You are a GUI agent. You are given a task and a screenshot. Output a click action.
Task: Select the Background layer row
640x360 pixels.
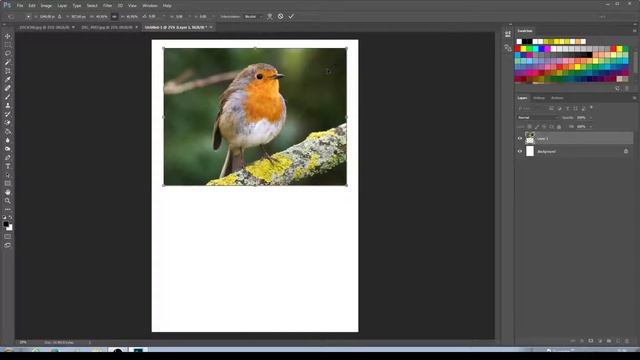pyautogui.click(x=575, y=151)
